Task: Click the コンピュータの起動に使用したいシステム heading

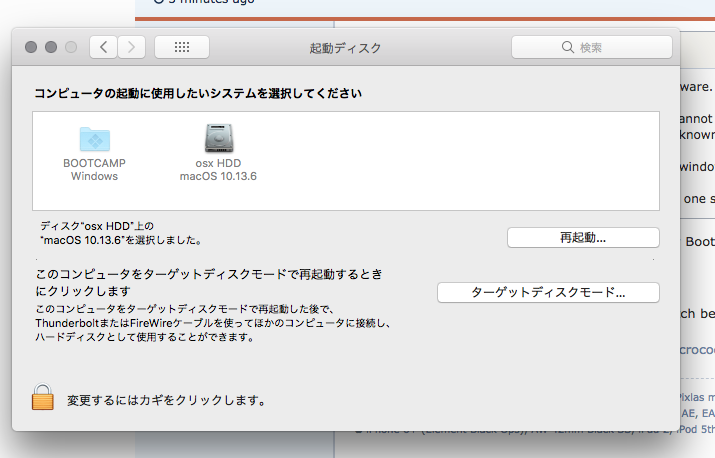Action: point(198,94)
